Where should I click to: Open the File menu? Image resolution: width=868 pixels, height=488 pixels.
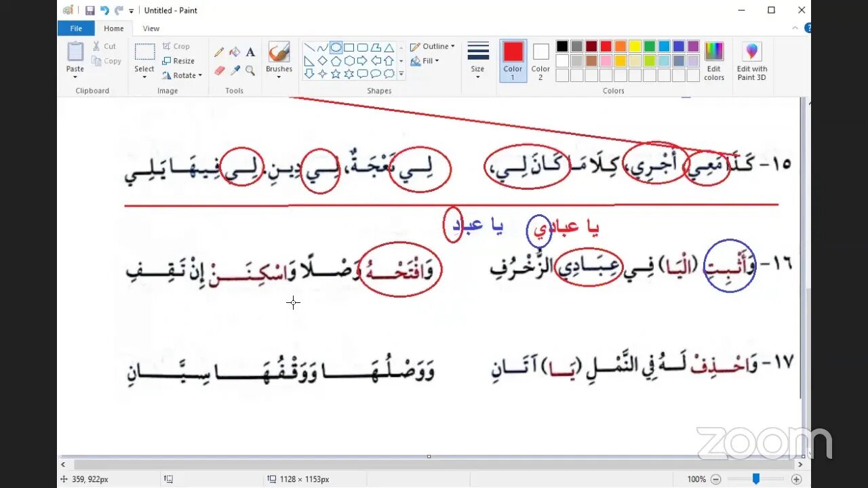pyautogui.click(x=76, y=28)
